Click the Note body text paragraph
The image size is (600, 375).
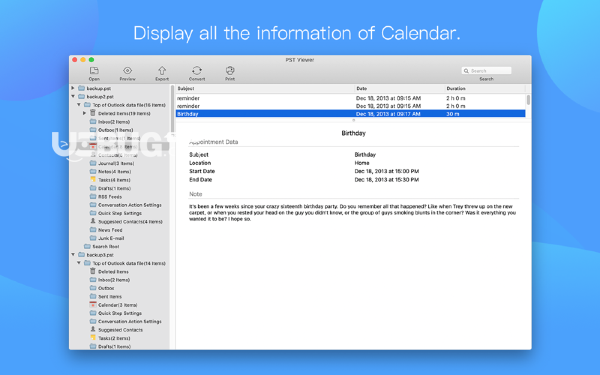tap(352, 213)
